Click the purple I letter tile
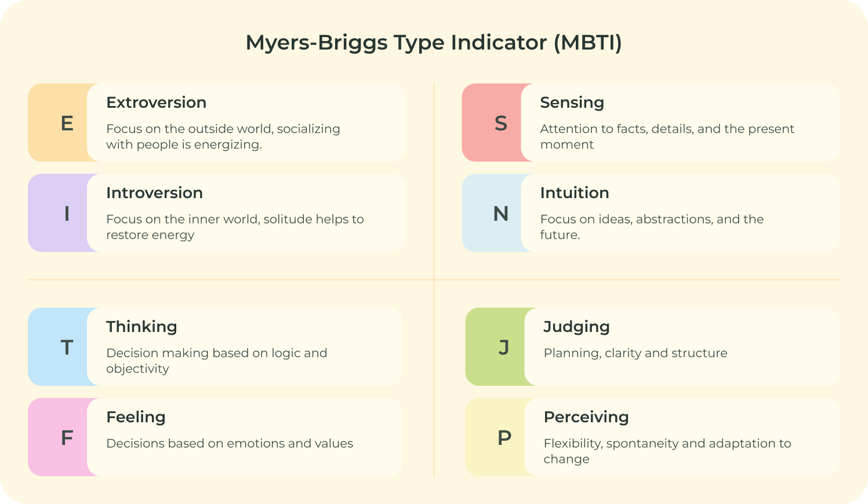This screenshot has height=504, width=868. (x=58, y=213)
